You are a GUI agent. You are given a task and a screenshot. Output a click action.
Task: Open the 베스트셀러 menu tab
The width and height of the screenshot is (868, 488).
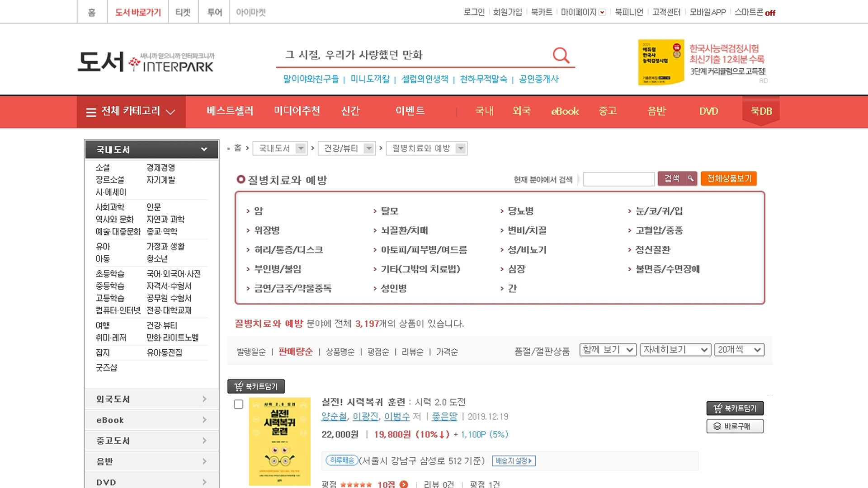[x=230, y=111]
